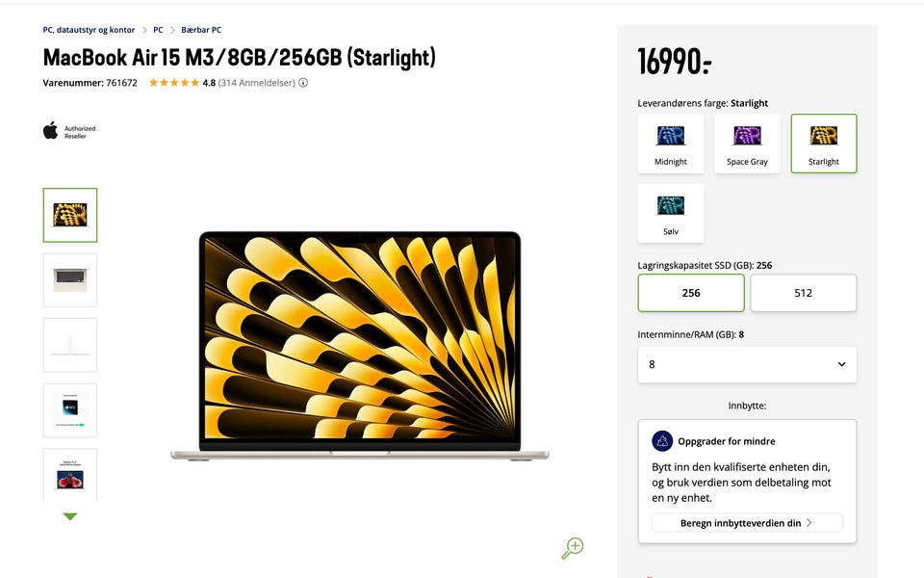Open the keyboard top-view thumbnail
The image size is (924, 578).
(70, 280)
